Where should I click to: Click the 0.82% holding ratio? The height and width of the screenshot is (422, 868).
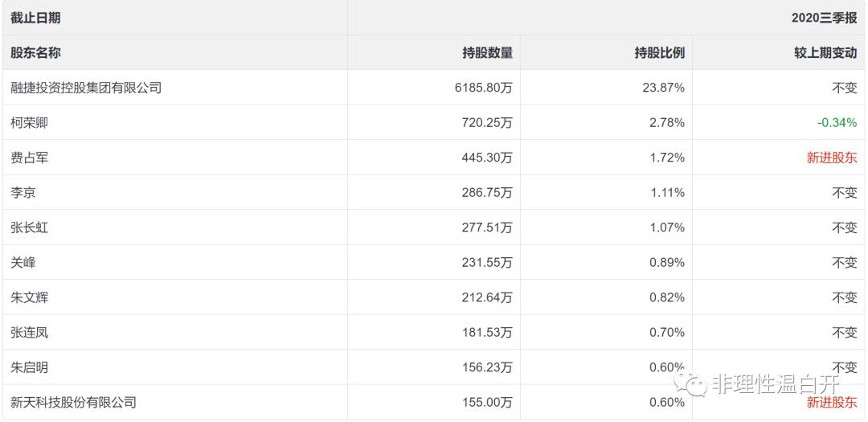click(666, 297)
